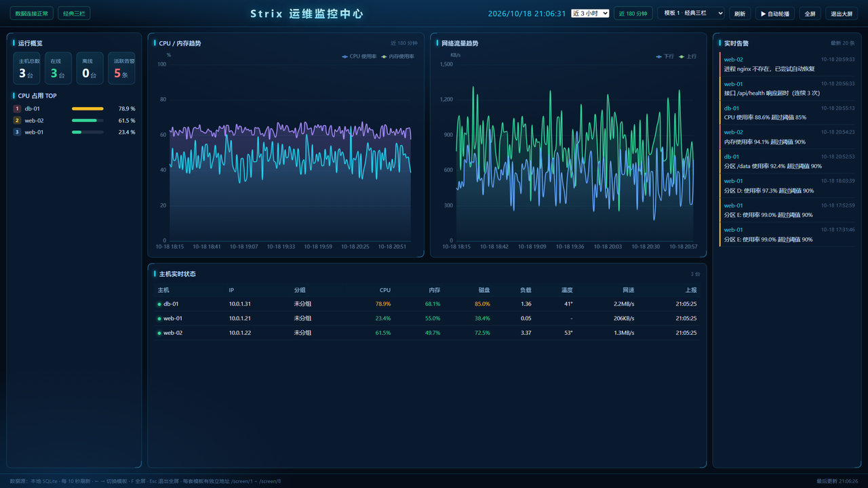Click the rank 2 badge beside web-02
868x488 pixels.
17,121
